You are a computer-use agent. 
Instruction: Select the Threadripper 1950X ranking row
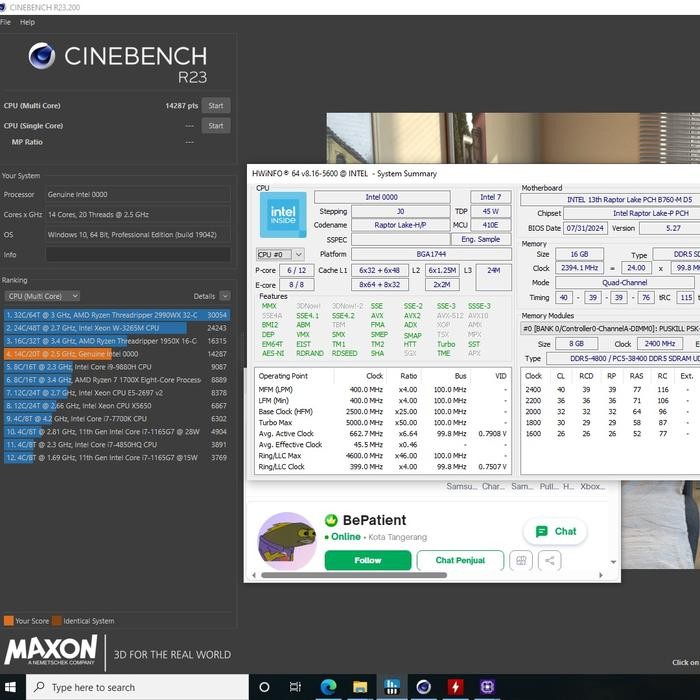point(117,341)
